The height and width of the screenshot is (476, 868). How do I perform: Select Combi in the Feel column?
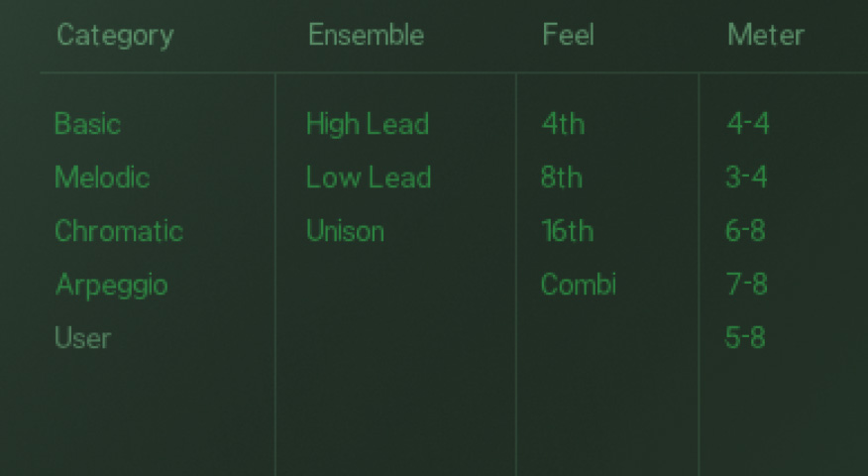pyautogui.click(x=578, y=286)
